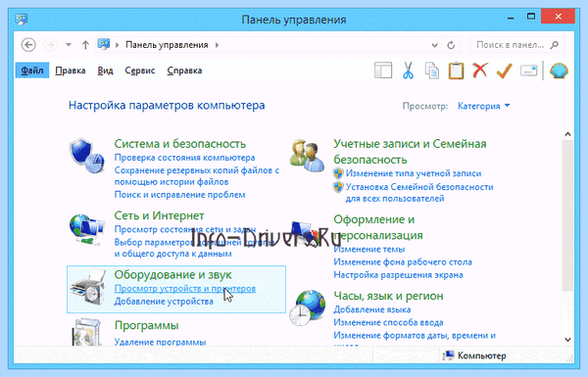Open the Вид menu
This screenshot has height=377, width=588.
[x=106, y=71]
